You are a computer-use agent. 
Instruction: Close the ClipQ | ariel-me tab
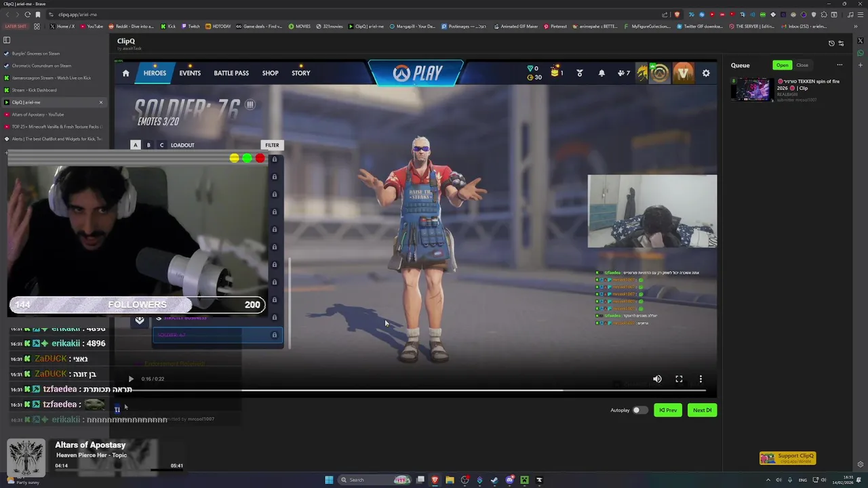101,102
